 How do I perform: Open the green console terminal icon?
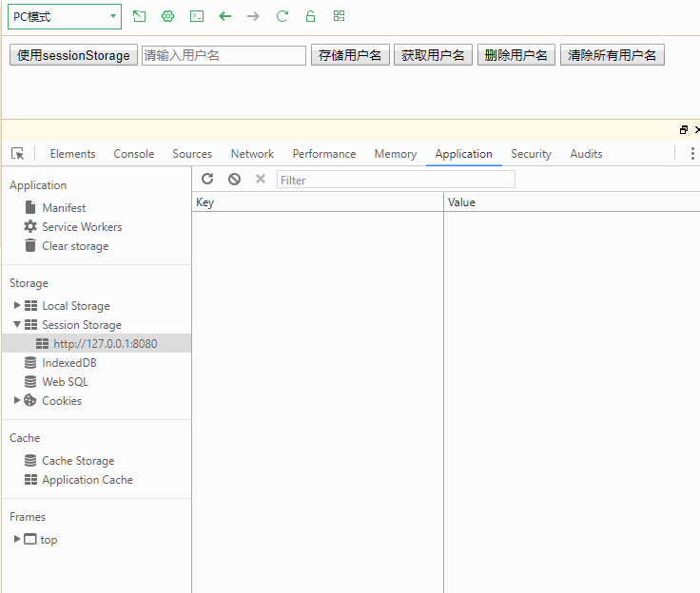coord(197,16)
